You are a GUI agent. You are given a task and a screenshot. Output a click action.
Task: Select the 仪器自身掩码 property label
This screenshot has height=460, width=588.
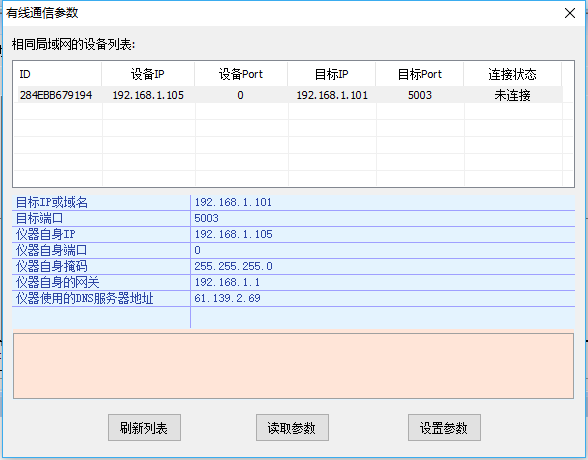(x=101, y=266)
